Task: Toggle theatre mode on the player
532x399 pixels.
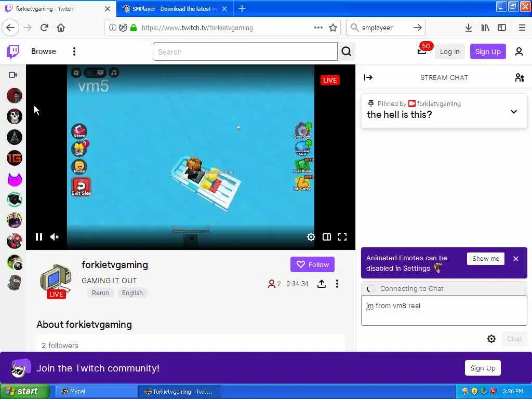Action: point(327,237)
